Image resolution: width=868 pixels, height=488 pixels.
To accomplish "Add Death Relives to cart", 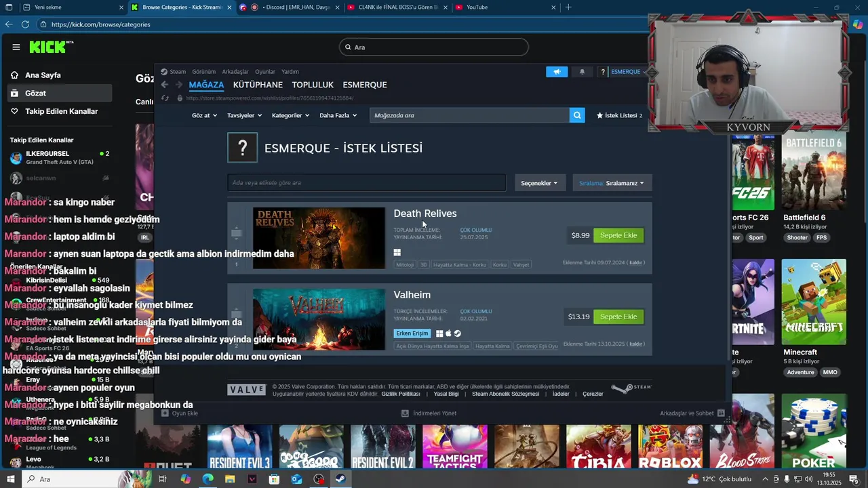I will (x=618, y=235).
